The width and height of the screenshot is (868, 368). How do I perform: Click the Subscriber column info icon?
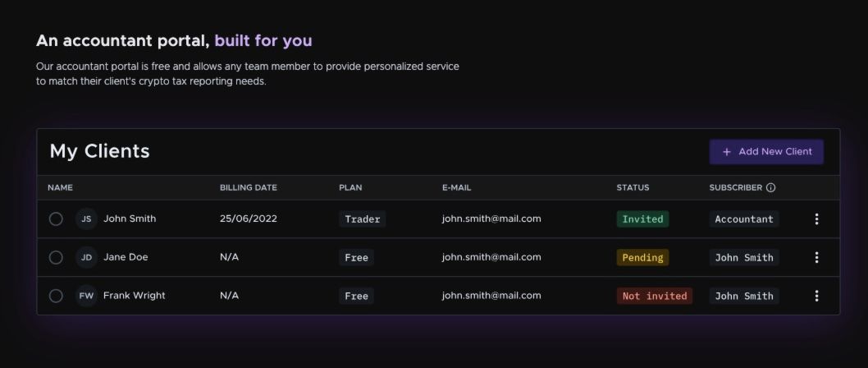coord(770,187)
